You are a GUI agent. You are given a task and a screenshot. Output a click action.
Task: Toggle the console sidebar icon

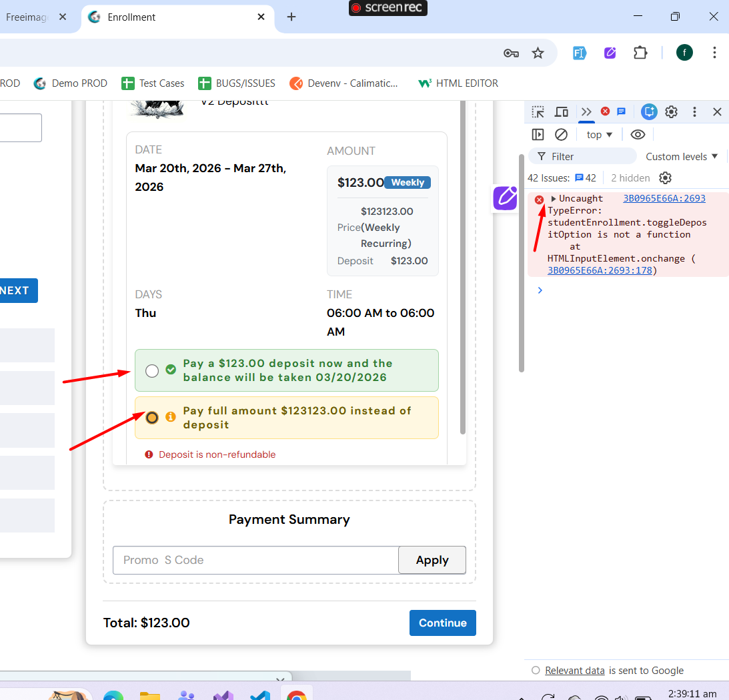coord(538,134)
